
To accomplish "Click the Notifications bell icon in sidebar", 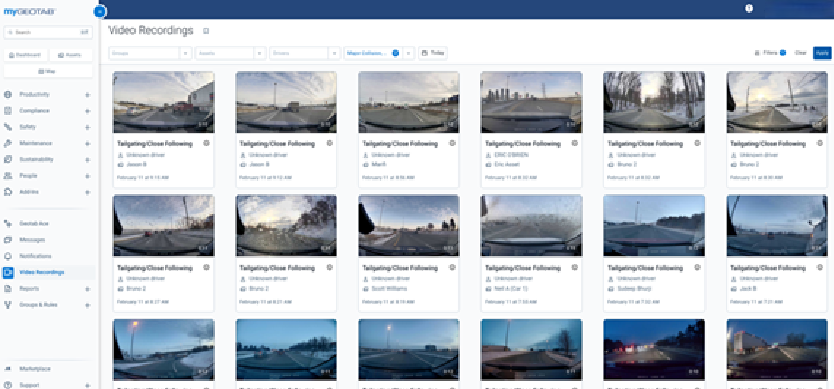I will coord(8,256).
